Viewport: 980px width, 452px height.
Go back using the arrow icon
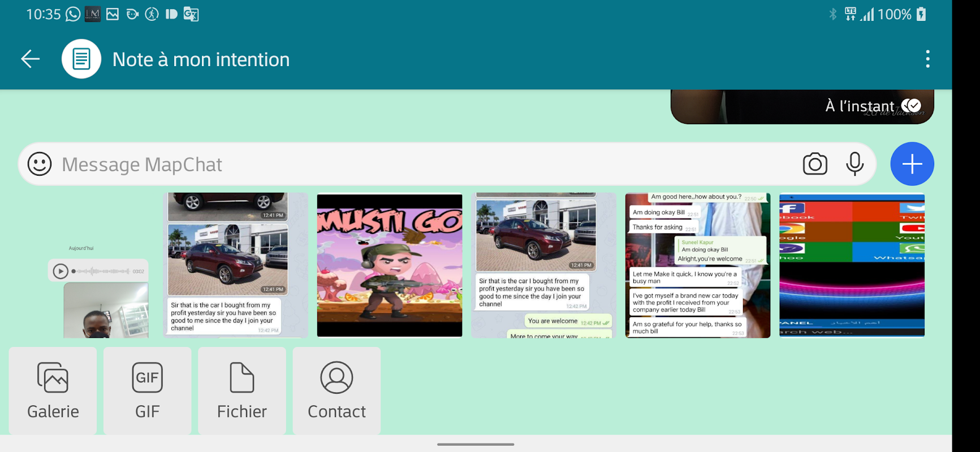31,59
